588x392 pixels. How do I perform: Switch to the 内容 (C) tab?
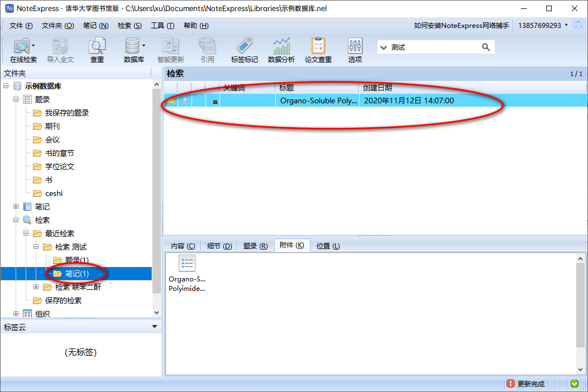click(183, 246)
